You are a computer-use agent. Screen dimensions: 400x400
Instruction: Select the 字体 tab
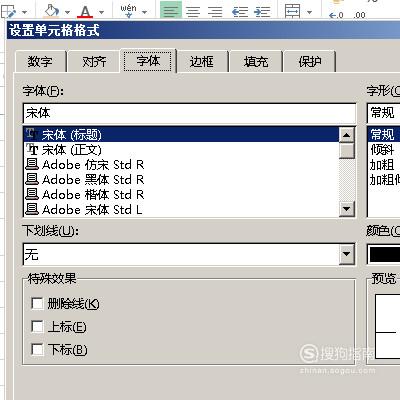click(x=148, y=61)
